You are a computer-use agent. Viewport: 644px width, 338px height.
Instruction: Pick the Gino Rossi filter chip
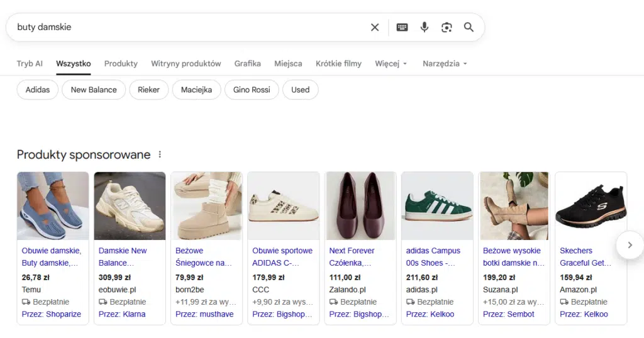(x=252, y=90)
